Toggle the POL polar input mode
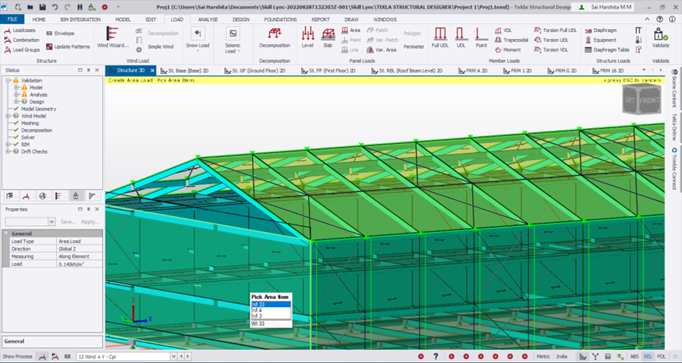This screenshot has width=682, height=363. click(x=661, y=356)
